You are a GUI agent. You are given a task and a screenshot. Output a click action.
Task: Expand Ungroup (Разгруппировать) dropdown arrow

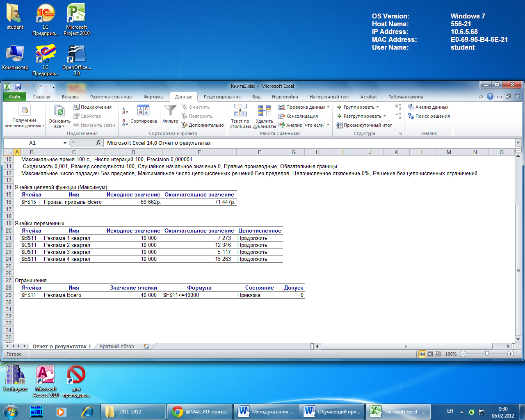pyautogui.click(x=385, y=116)
